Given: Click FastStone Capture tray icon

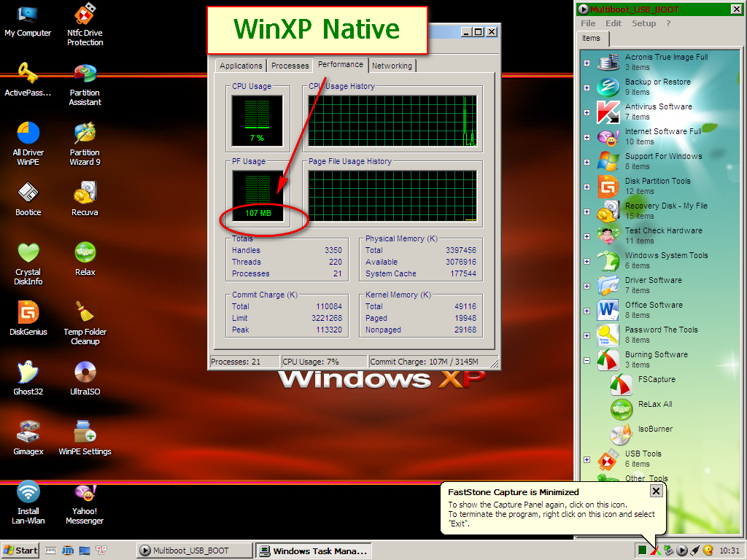Looking at the screenshot, I should click(656, 551).
